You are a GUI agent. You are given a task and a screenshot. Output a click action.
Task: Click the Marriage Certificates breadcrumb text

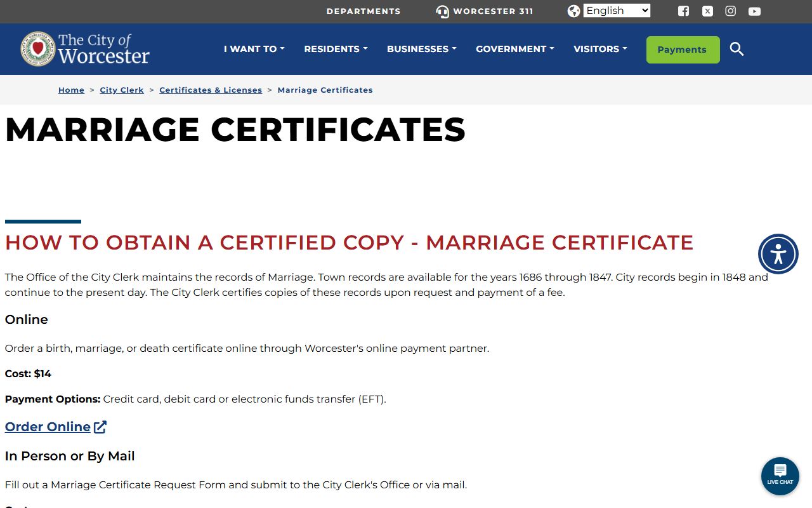[325, 90]
